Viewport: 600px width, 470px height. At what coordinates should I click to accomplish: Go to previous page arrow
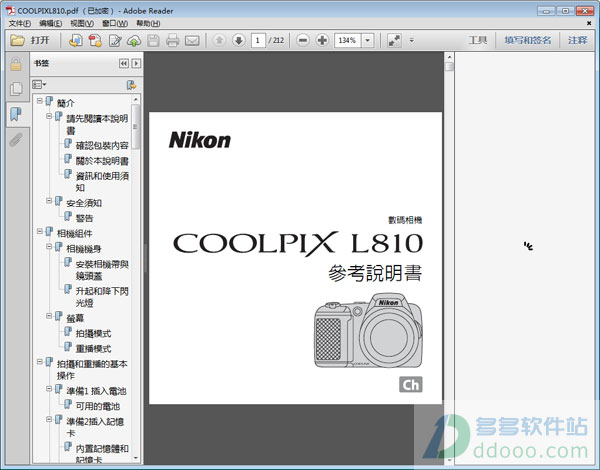coord(219,40)
